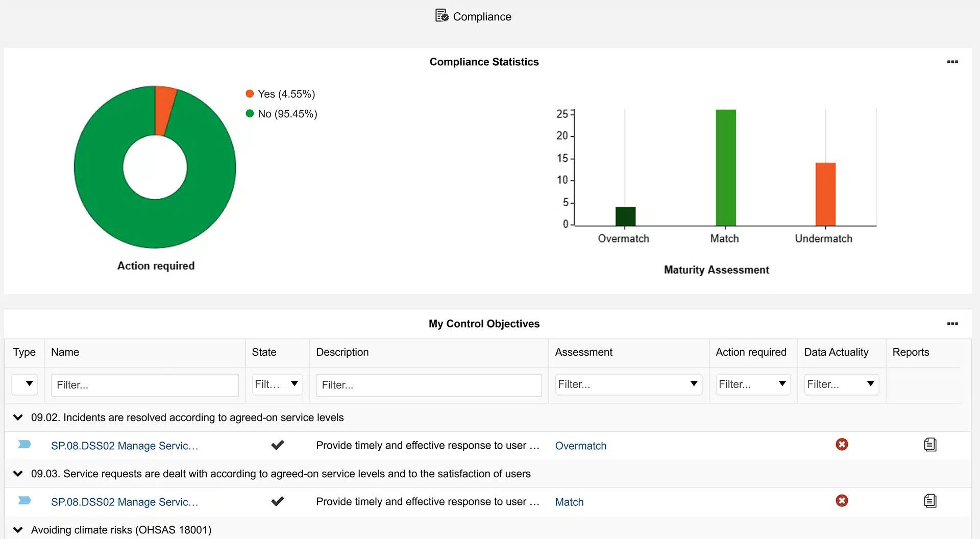Click State checkmark in the Overmatch row
The image size is (980, 539).
click(x=277, y=445)
